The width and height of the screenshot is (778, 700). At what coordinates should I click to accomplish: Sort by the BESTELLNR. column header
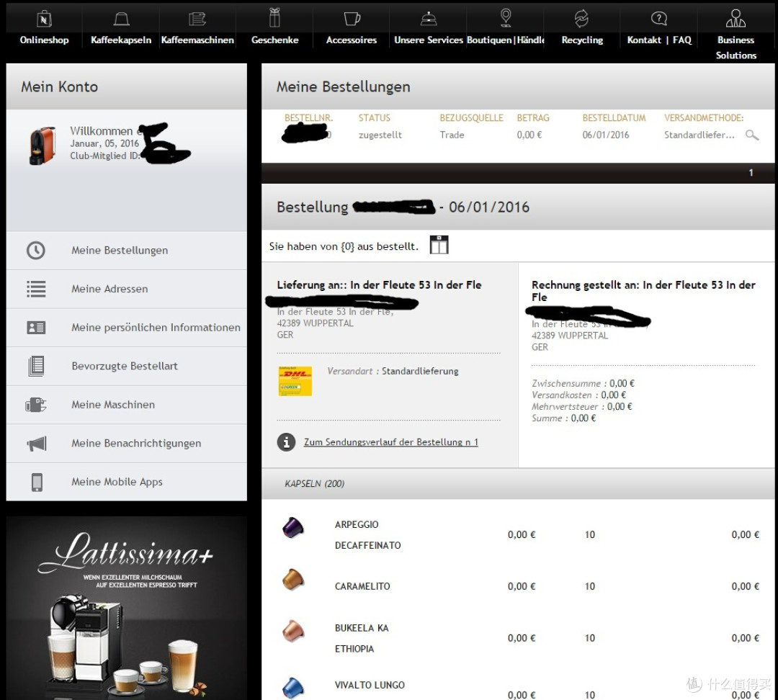pos(308,117)
